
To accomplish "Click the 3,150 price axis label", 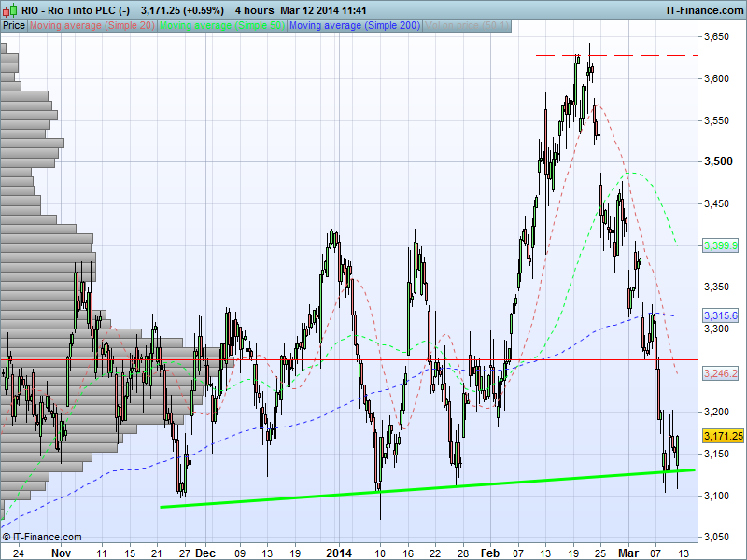I will pyautogui.click(x=716, y=454).
